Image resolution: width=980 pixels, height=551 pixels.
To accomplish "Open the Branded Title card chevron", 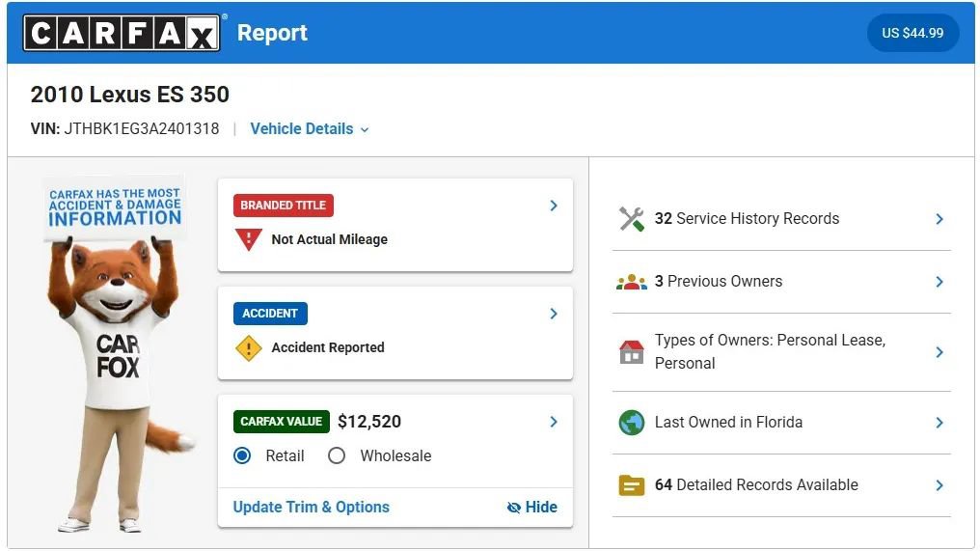I will coord(553,206).
